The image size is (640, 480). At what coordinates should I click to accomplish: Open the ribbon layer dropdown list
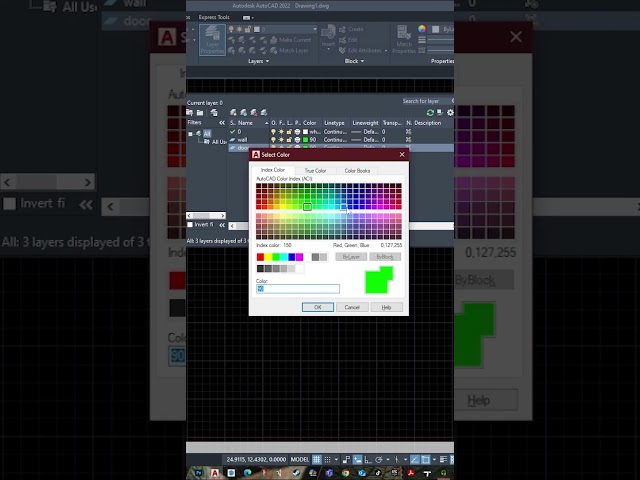pos(315,29)
